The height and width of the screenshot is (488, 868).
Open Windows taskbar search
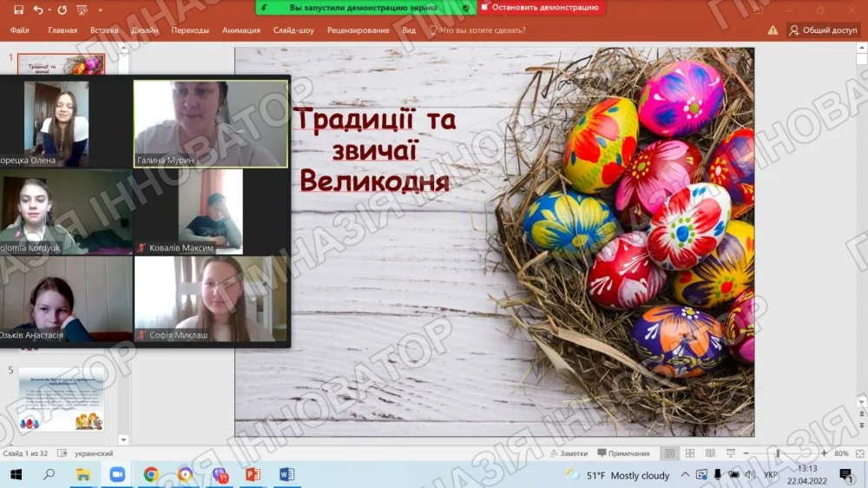(x=49, y=475)
